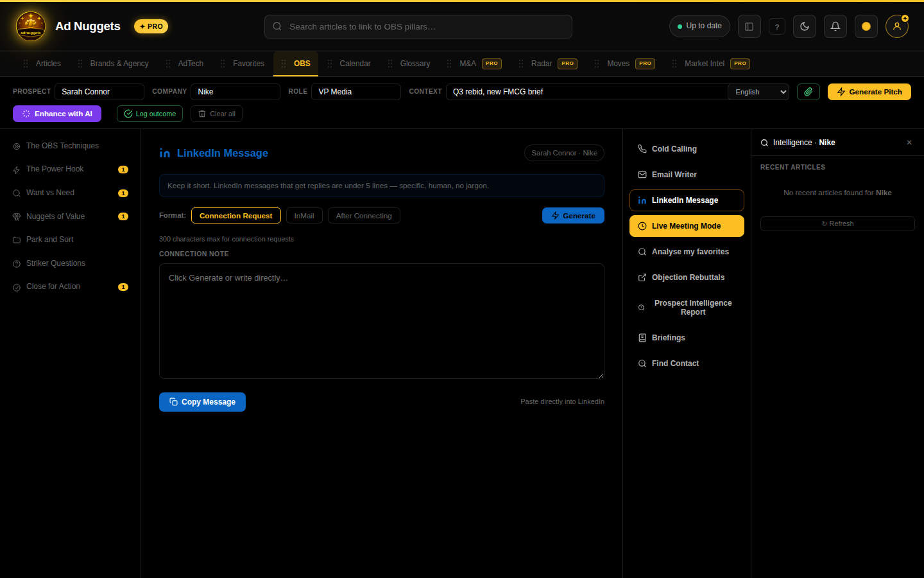
Task: Click the Power Hook lightning icon
Action: coord(17,170)
